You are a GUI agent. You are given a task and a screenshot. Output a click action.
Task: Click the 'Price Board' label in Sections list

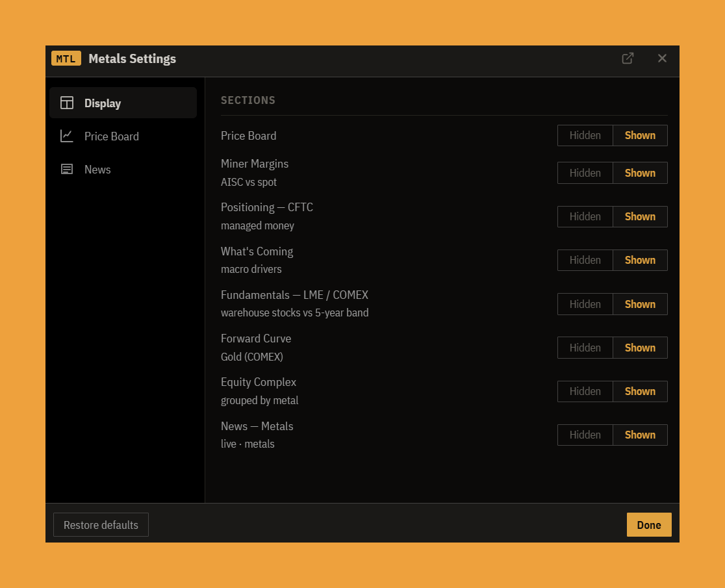(x=248, y=135)
